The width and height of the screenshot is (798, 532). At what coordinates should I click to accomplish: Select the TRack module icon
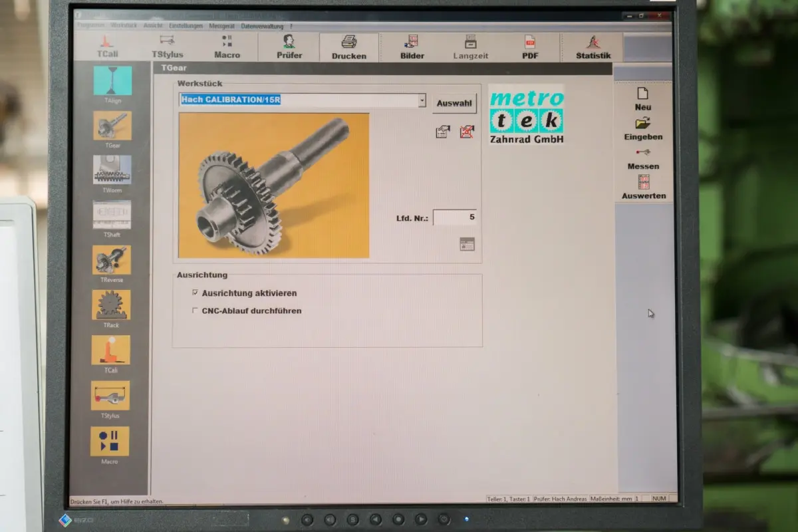pyautogui.click(x=112, y=305)
